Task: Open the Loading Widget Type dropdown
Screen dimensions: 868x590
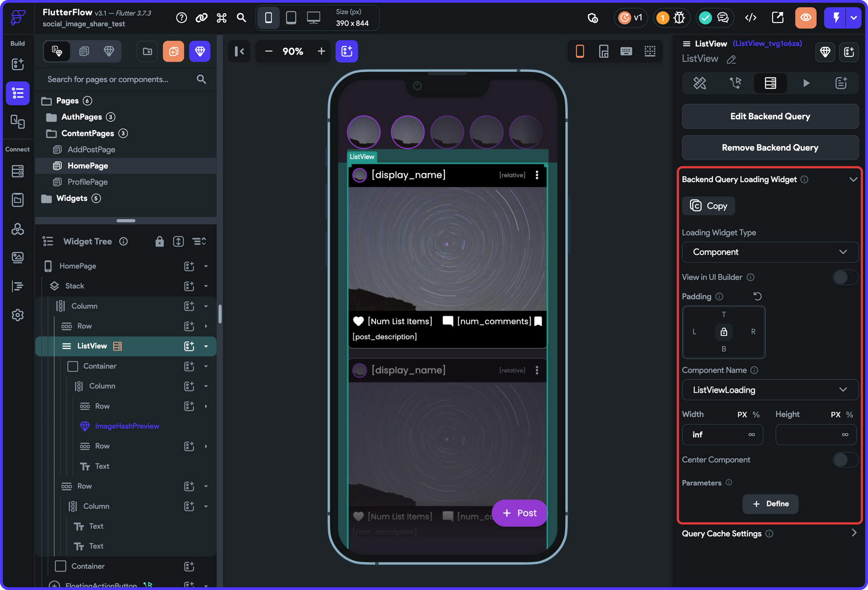Action: coord(770,252)
